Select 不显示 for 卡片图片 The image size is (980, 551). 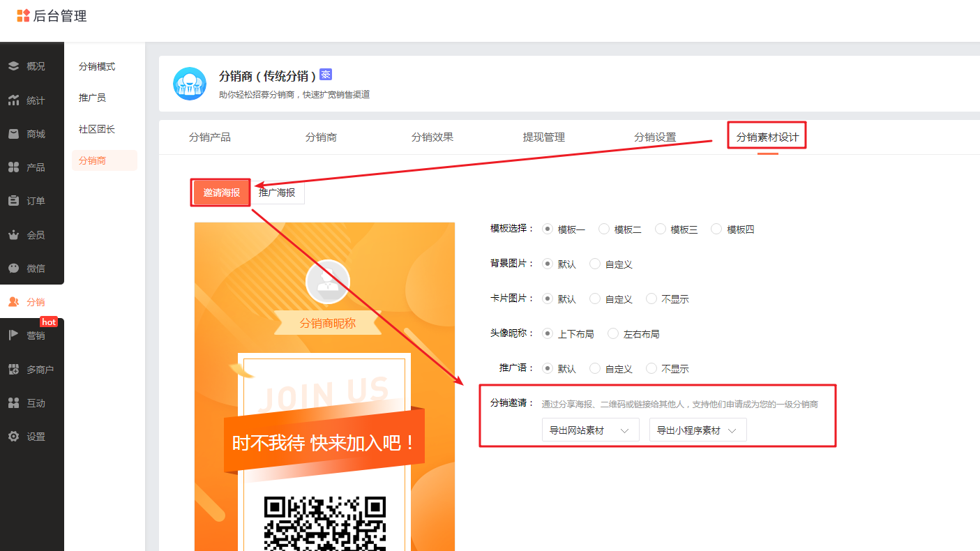tap(651, 299)
